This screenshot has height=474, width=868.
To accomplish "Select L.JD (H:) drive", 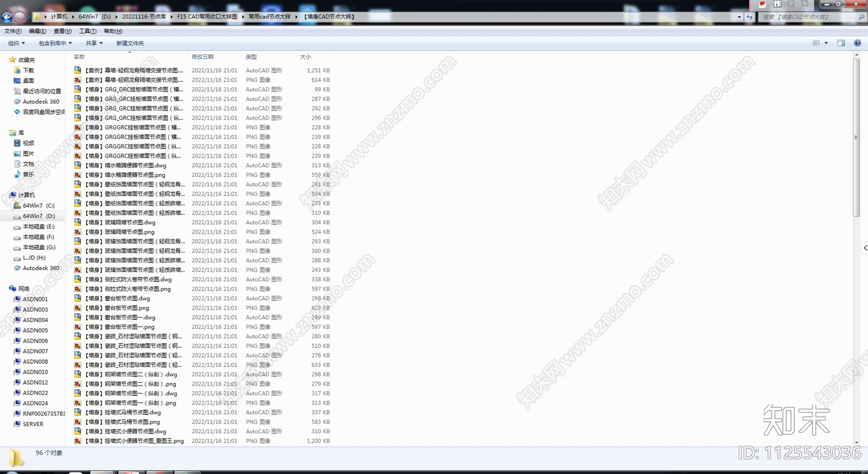I will pyautogui.click(x=34, y=258).
